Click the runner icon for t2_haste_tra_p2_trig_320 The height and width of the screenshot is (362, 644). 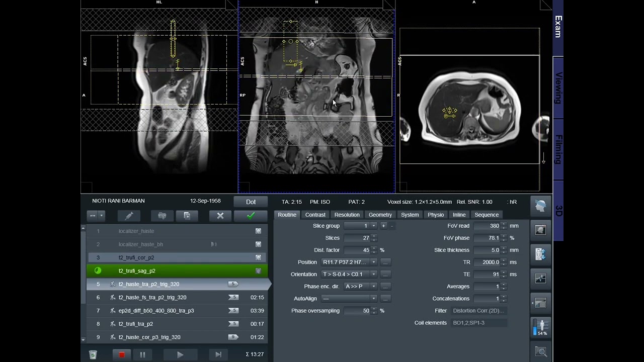[113, 284]
